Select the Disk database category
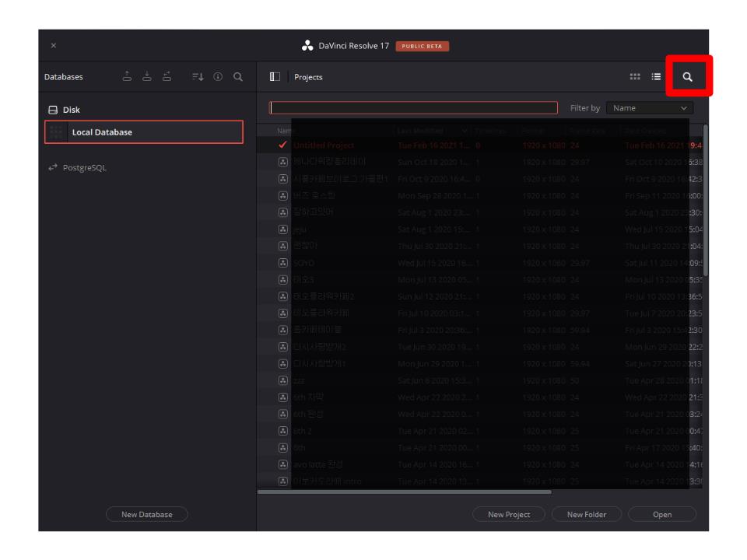This screenshot has height=560, width=747. [x=71, y=110]
